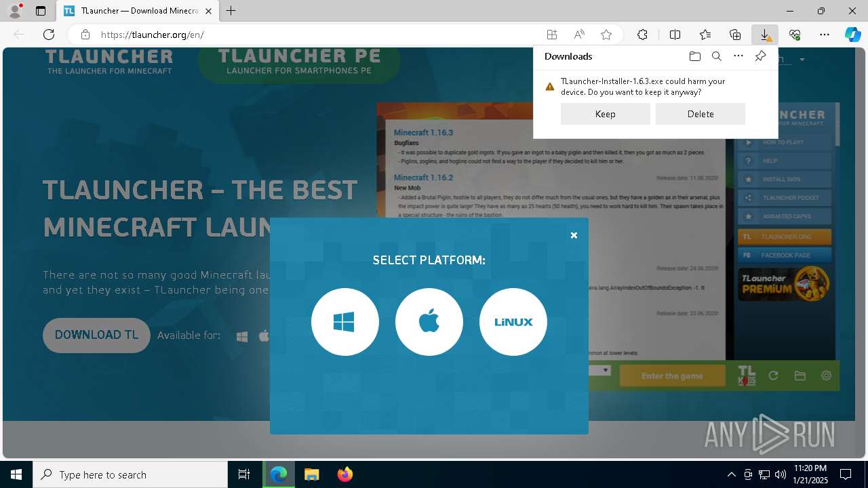Click Facebook Page sidebar item
Image resolution: width=868 pixels, height=488 pixels.
(785, 255)
